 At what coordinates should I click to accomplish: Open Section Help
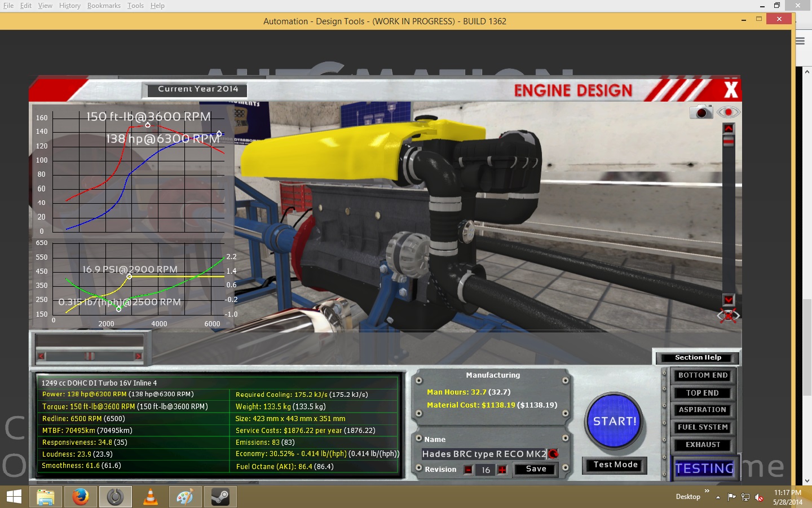tap(698, 357)
